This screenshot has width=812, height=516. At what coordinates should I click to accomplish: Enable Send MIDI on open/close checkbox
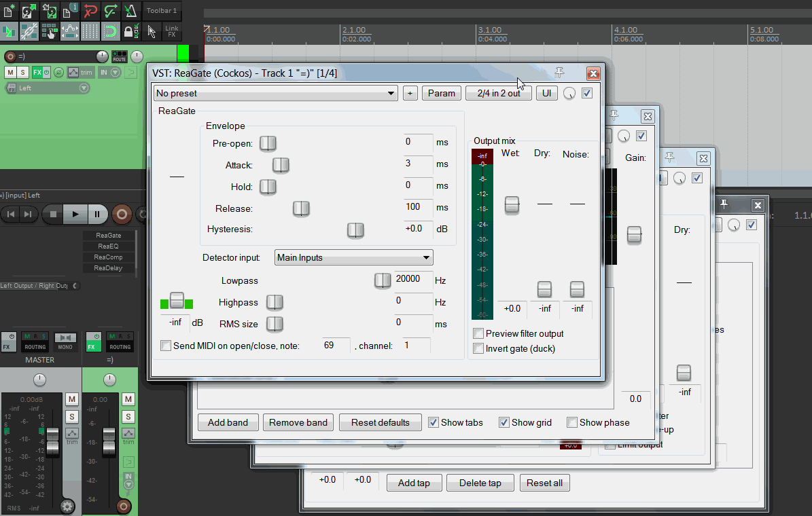pyautogui.click(x=166, y=345)
